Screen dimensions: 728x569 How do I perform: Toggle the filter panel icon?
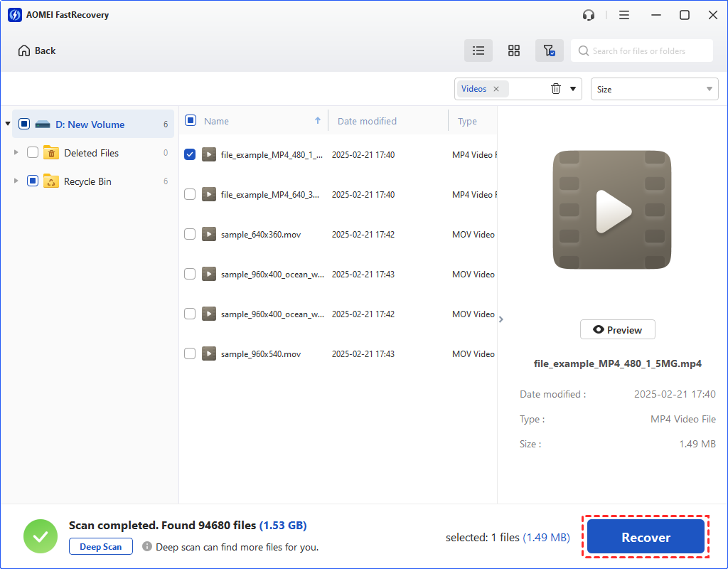pos(549,50)
